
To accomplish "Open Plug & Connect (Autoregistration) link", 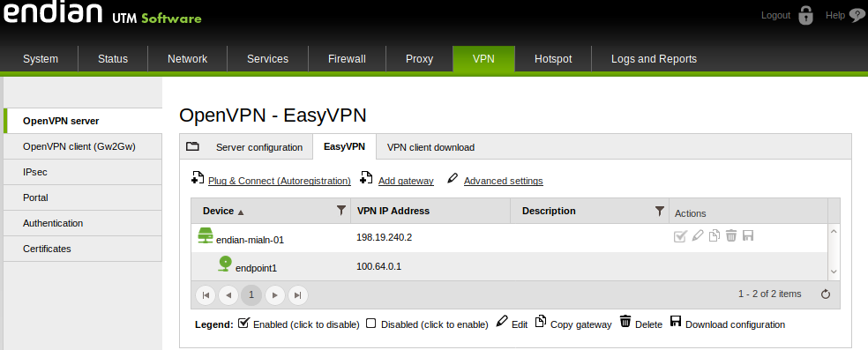I will tap(280, 181).
